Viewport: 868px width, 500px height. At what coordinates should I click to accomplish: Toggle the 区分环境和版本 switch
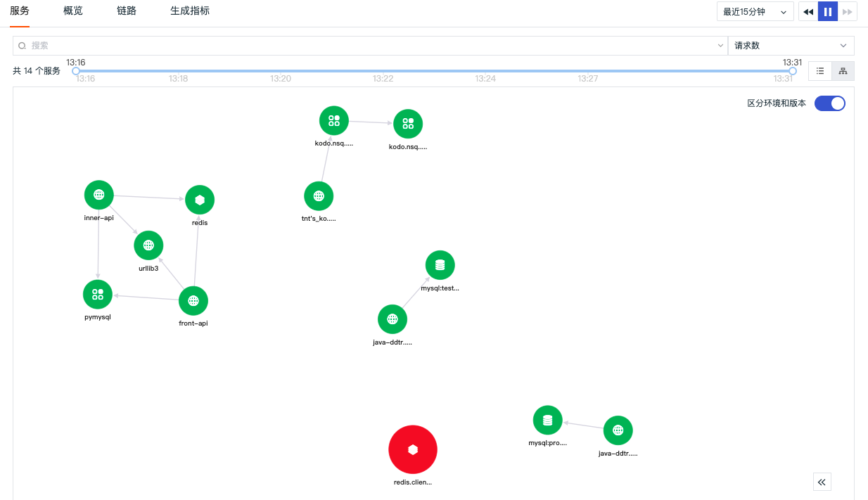point(830,103)
